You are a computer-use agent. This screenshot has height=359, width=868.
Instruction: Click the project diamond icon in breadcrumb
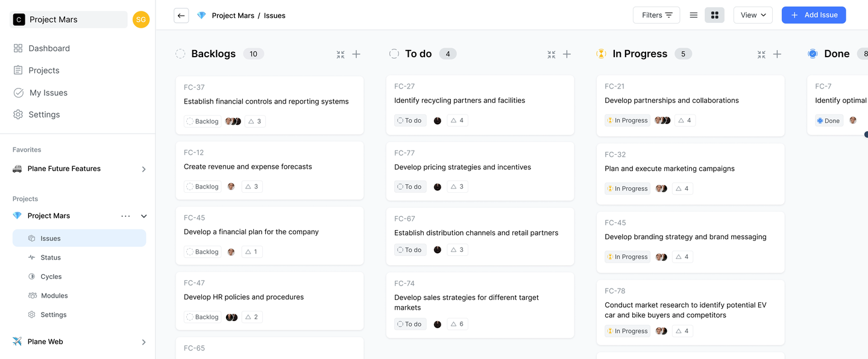pyautogui.click(x=201, y=16)
